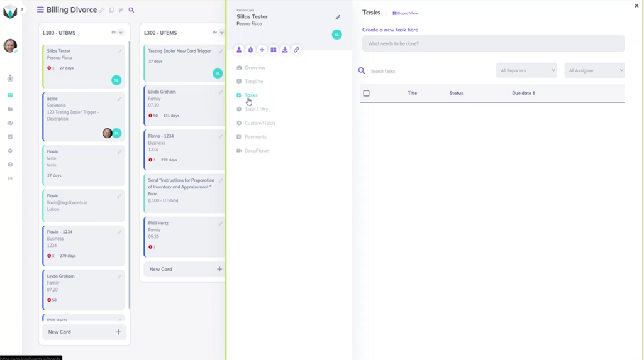Open the board search magnifier icon

coord(131,10)
